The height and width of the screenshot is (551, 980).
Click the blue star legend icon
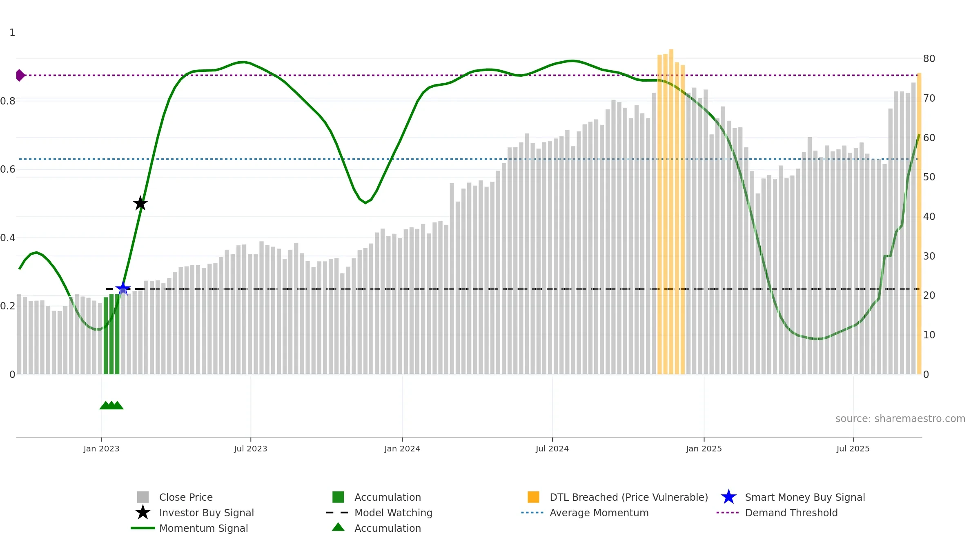click(x=728, y=497)
